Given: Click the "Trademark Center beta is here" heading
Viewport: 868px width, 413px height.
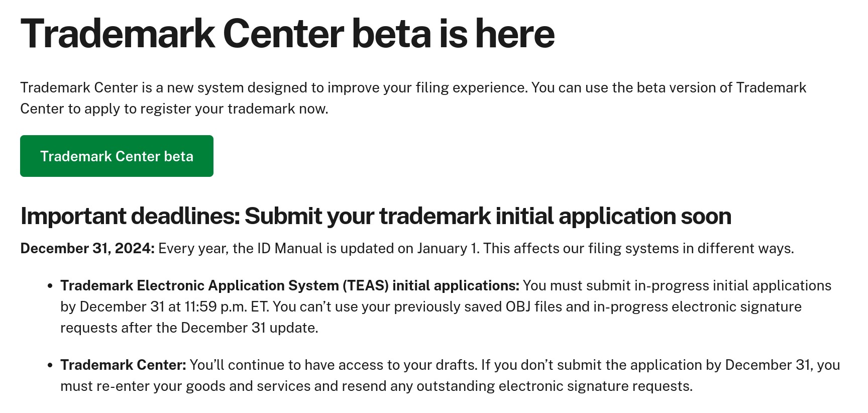Looking at the screenshot, I should (287, 34).
